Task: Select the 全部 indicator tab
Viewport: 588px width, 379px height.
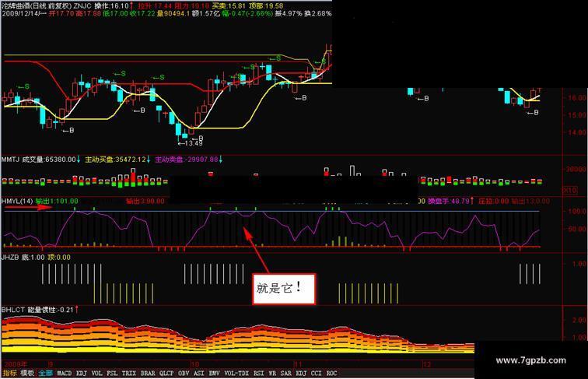Action: [x=46, y=374]
